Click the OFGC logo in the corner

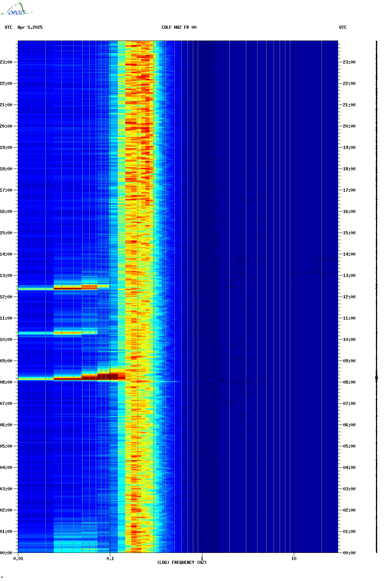tap(16, 9)
